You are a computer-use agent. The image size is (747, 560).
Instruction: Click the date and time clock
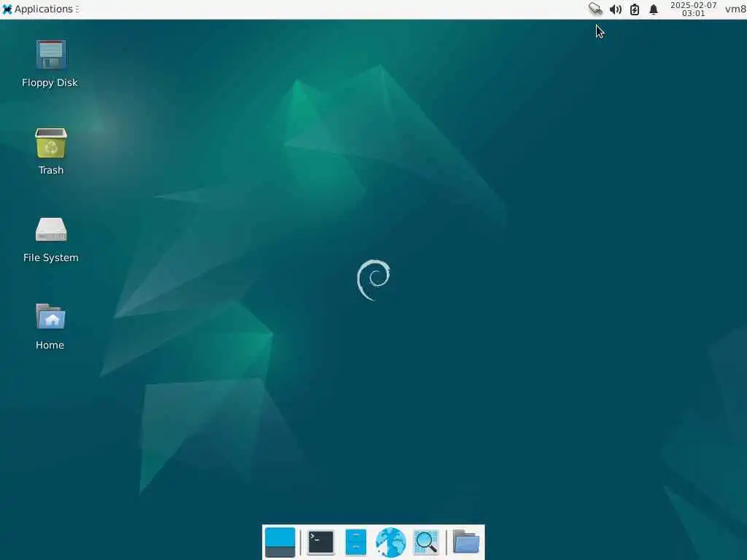click(693, 9)
